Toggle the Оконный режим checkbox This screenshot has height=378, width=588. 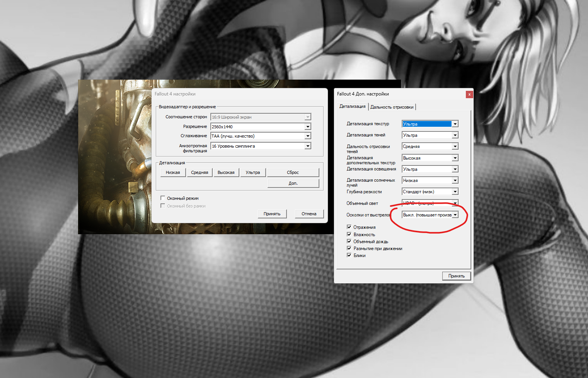pyautogui.click(x=163, y=198)
